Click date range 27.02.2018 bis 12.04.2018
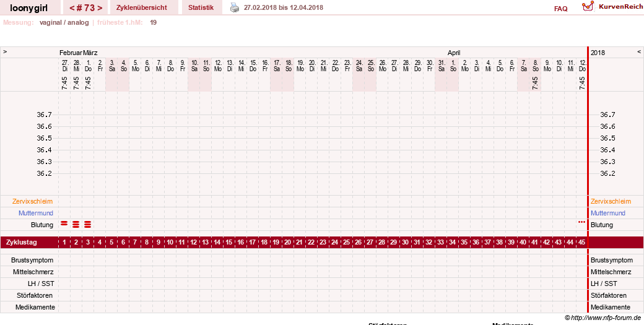 point(284,8)
